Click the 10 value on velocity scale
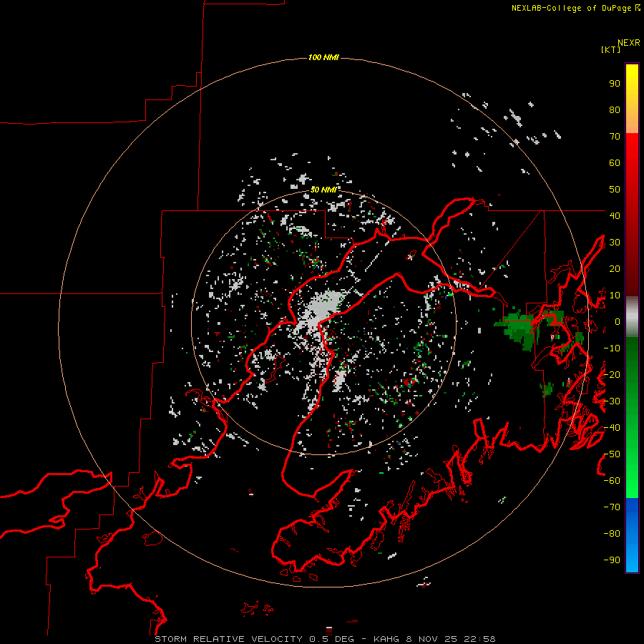 click(x=615, y=296)
